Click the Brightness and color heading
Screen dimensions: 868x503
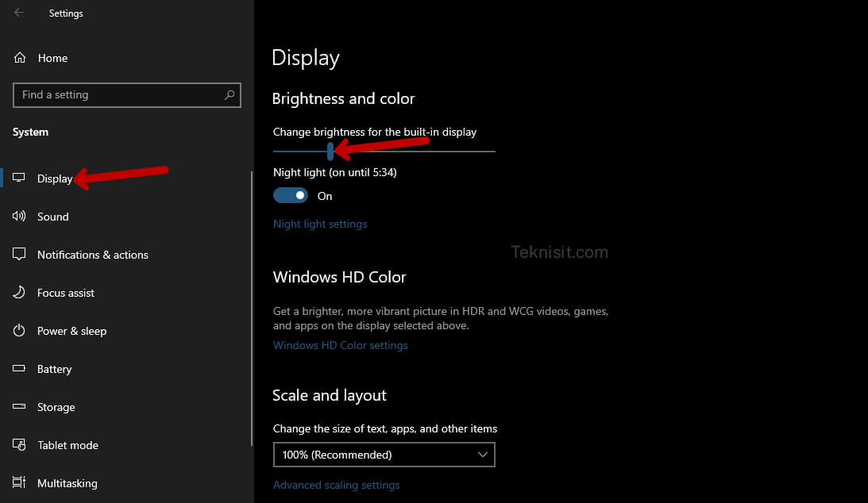point(343,99)
